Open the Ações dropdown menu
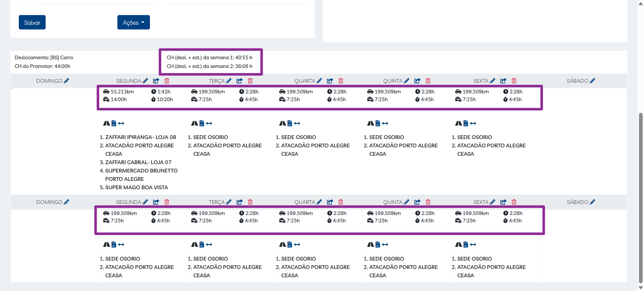 pos(133,22)
